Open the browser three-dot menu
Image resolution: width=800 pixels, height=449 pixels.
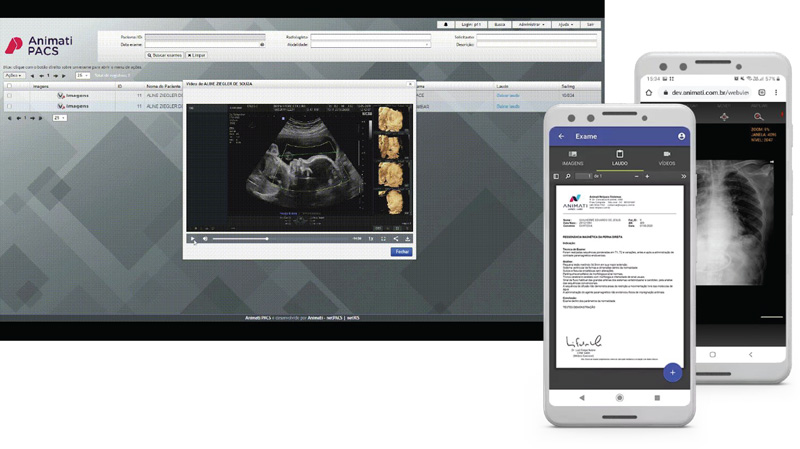coord(776,92)
